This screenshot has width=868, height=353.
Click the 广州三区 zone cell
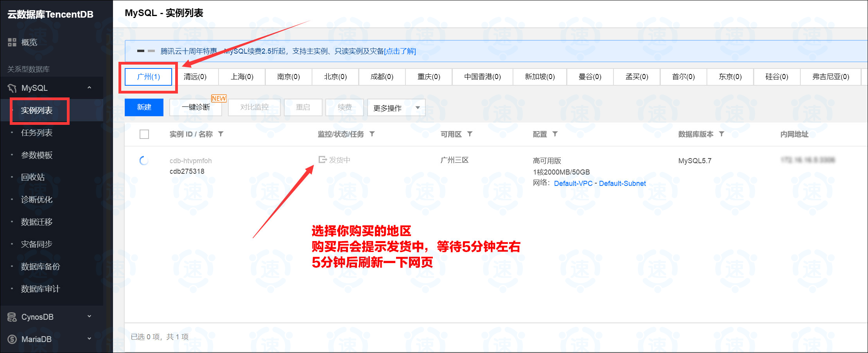tap(454, 160)
